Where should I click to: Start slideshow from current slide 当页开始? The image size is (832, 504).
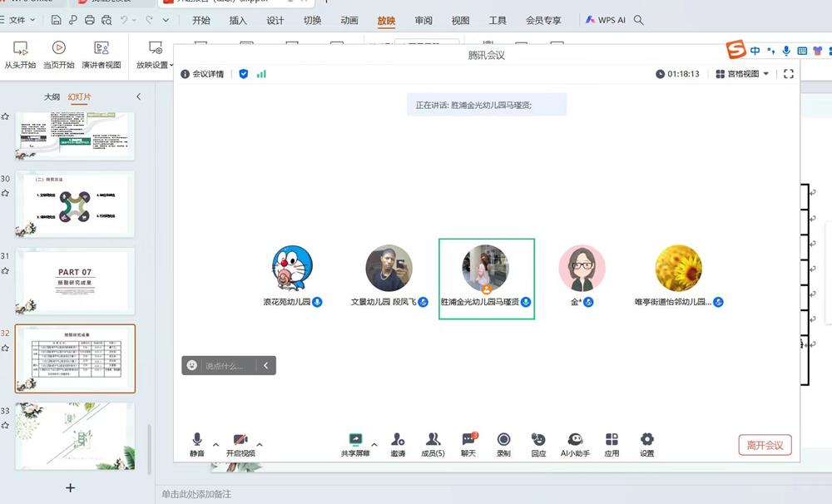59,55
